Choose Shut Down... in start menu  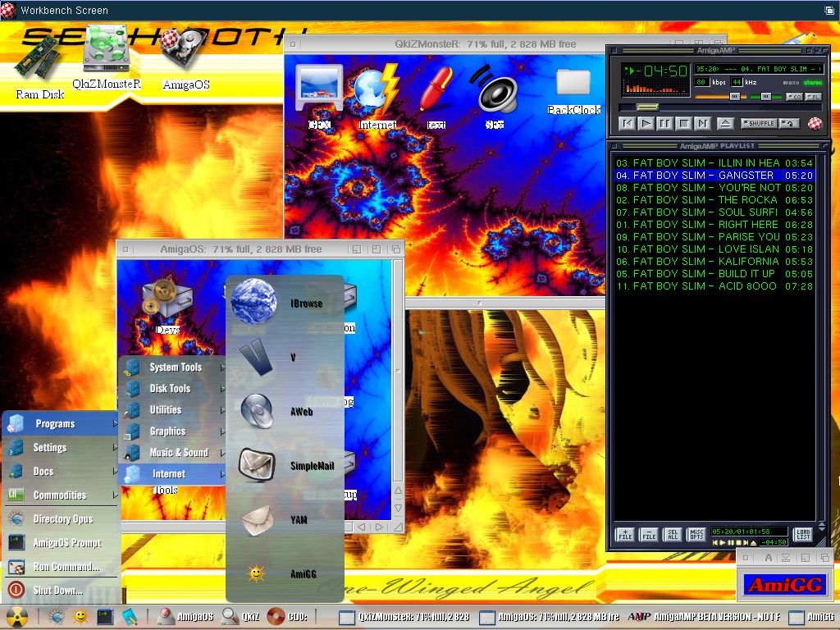61,591
